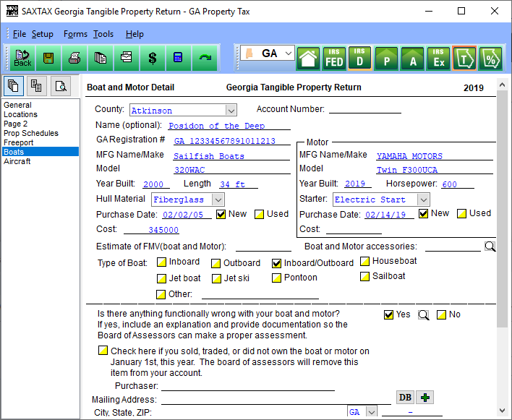Click the DB button

[x=405, y=398]
